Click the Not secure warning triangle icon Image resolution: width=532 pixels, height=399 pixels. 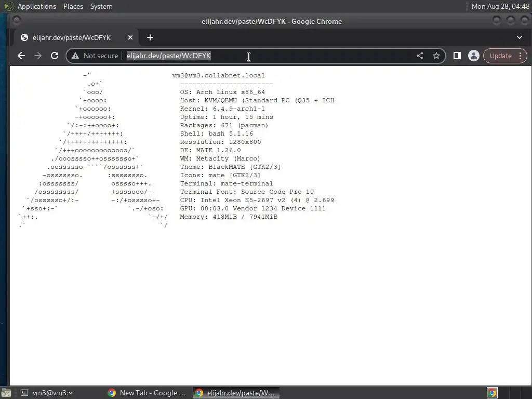coord(75,56)
